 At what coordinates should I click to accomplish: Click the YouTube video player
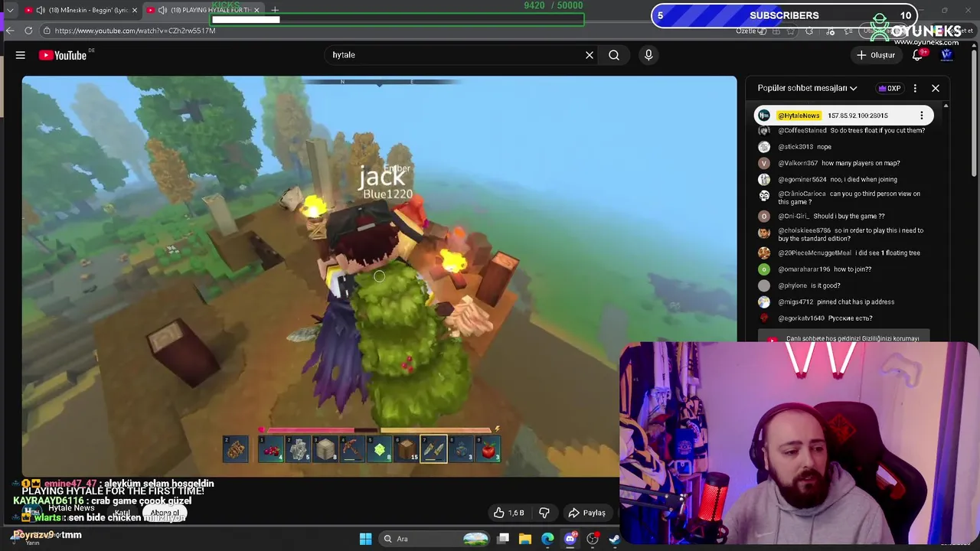tap(379, 275)
